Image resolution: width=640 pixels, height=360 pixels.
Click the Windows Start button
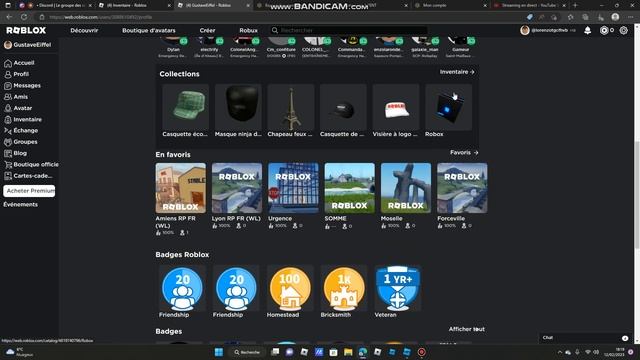point(219,352)
